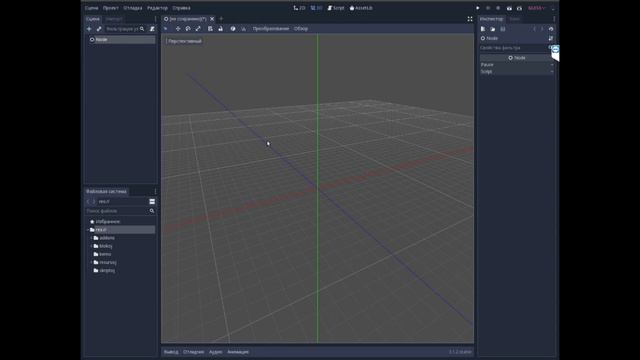Select the Move Mode tool
This screenshot has height=360, width=640.
[x=178, y=29]
